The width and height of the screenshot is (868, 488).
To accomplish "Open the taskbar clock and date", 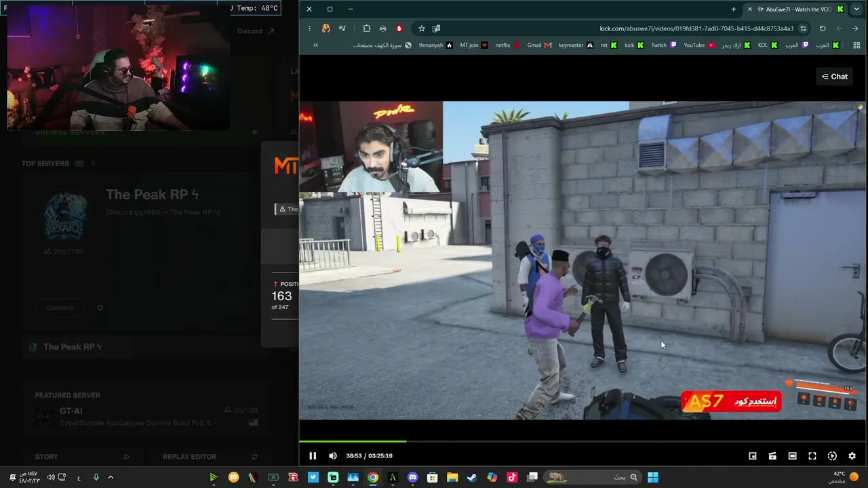I will point(28,477).
